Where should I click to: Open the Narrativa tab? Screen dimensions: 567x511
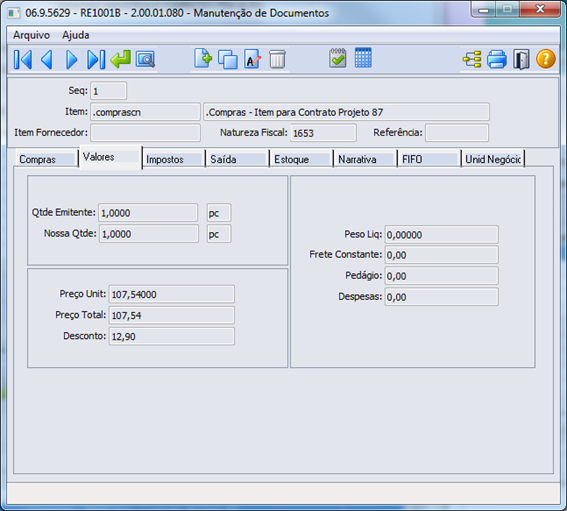[365, 159]
